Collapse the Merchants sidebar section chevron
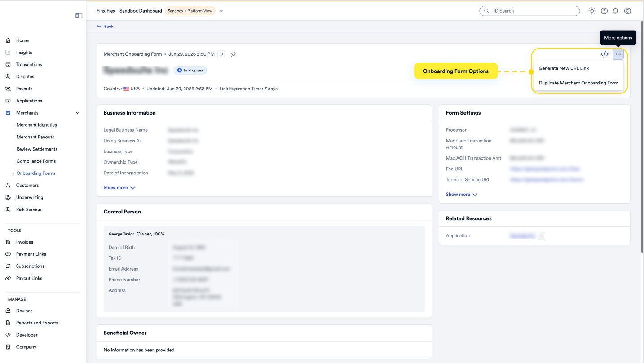644x364 pixels. [77, 113]
